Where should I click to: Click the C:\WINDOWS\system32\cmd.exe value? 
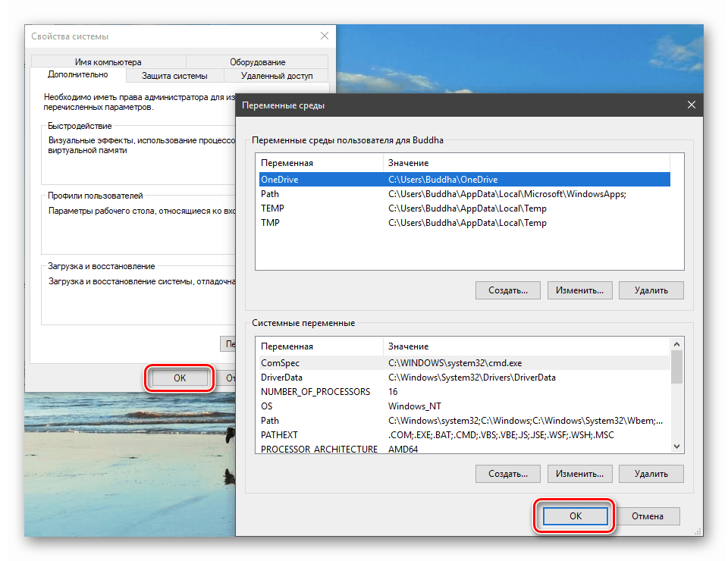[x=455, y=363]
